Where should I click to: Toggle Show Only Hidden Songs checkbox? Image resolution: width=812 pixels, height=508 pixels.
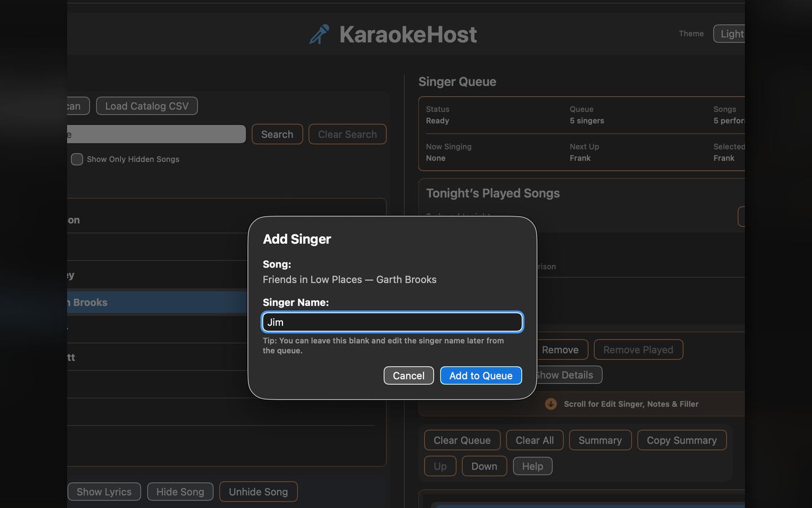coord(77,159)
